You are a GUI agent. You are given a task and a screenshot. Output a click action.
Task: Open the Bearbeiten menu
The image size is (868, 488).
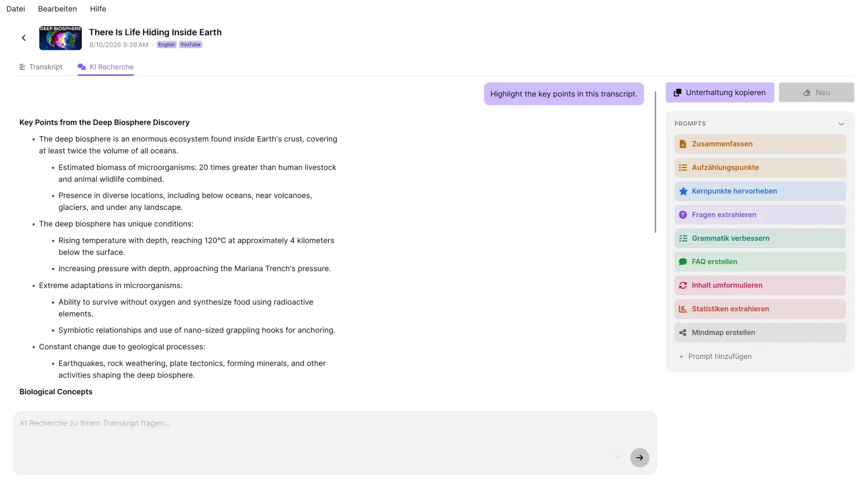click(58, 9)
